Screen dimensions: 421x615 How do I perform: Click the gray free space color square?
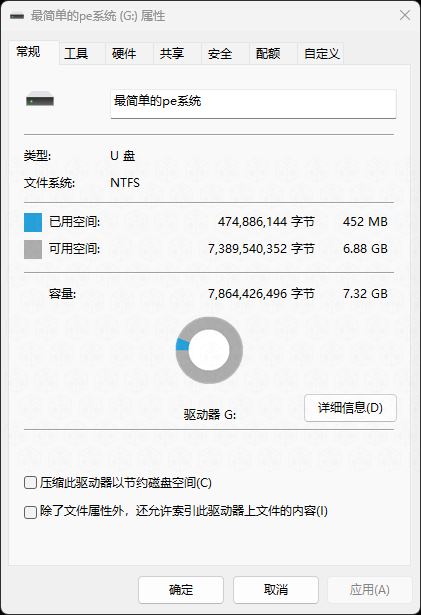pos(33,249)
